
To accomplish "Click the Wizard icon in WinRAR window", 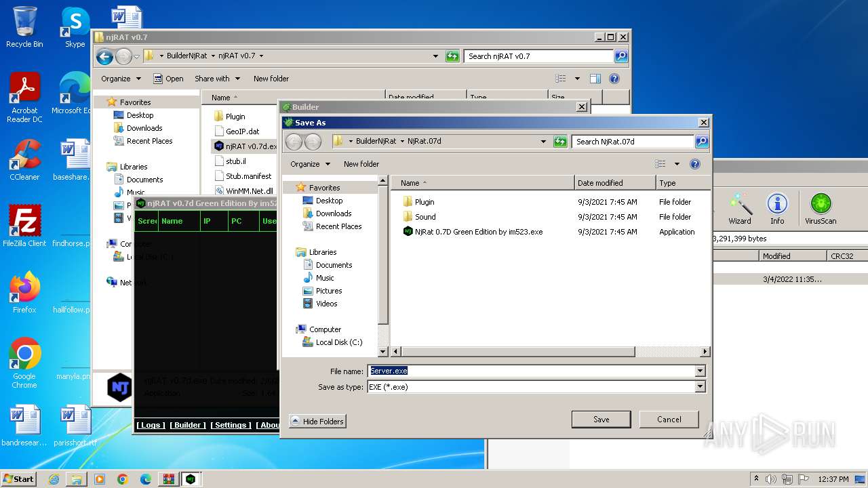I will click(x=740, y=209).
